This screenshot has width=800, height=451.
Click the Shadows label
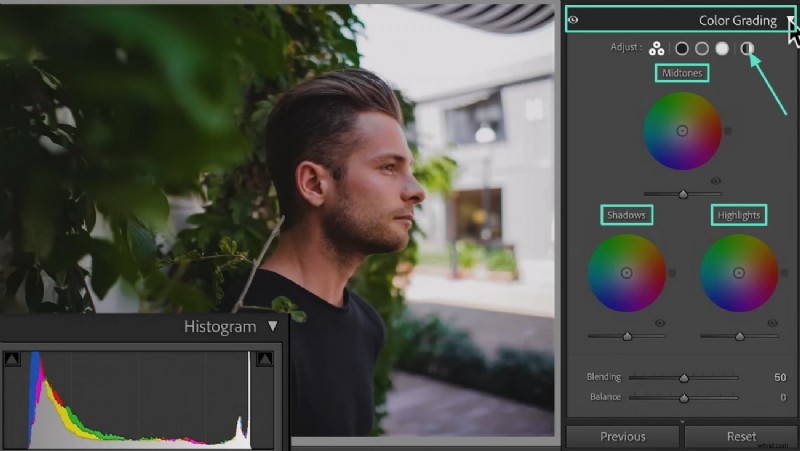click(x=627, y=215)
